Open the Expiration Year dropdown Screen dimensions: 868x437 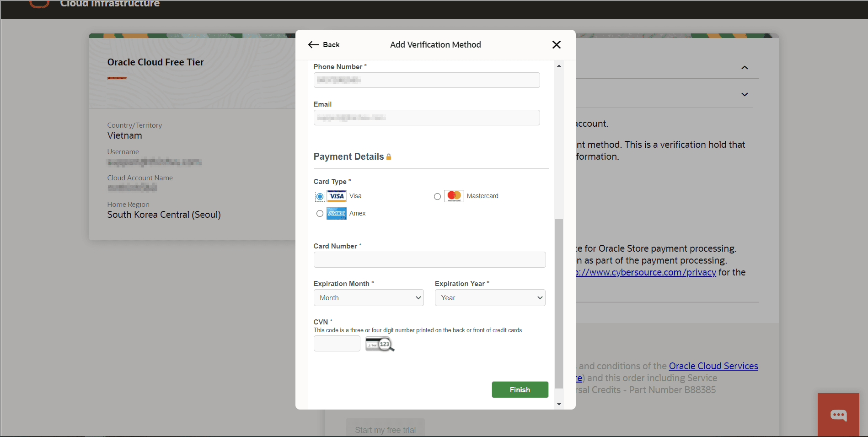pos(490,298)
